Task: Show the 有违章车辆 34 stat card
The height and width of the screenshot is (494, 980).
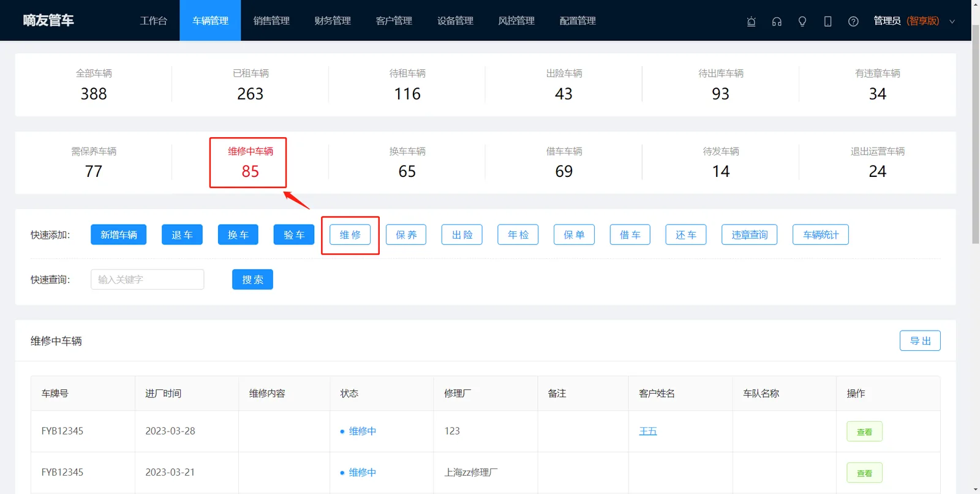Action: coord(878,84)
